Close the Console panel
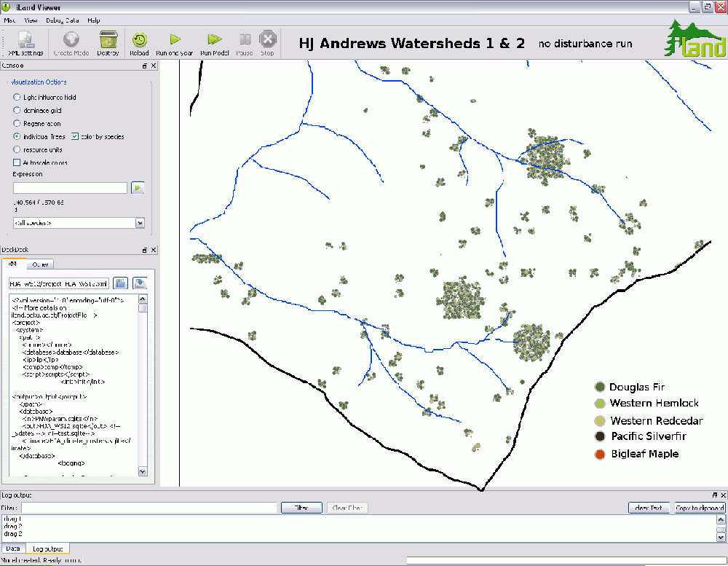Viewport: 728px width, 566px height. 154,66
